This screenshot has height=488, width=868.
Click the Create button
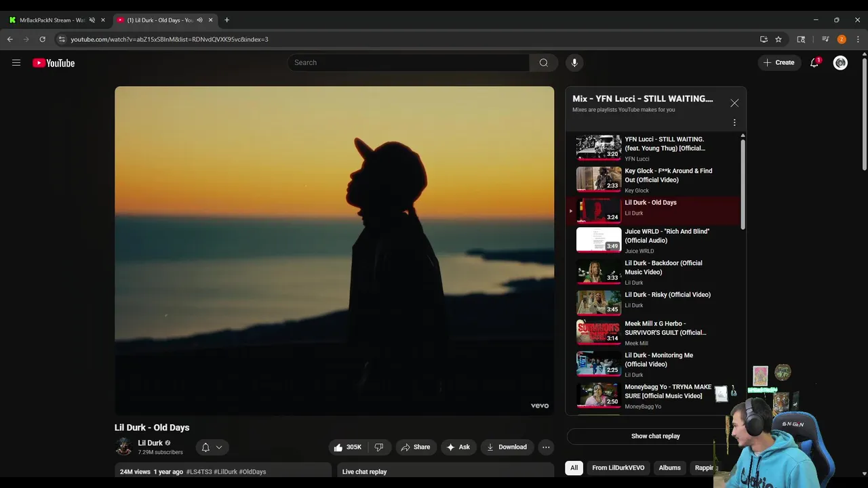(x=779, y=62)
